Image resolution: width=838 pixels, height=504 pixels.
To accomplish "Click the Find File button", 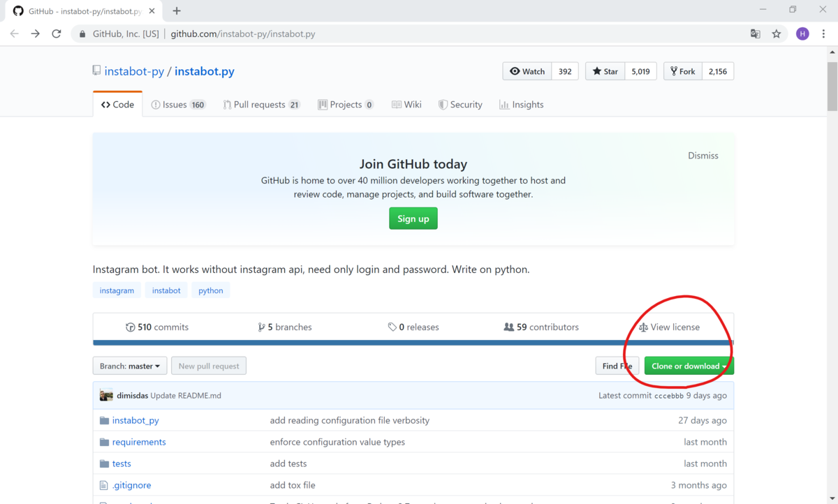I will coord(617,366).
